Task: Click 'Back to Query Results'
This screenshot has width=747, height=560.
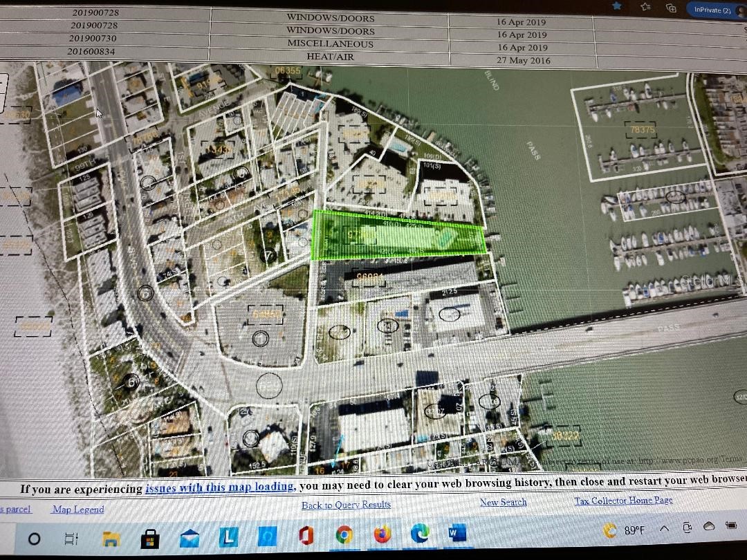Action: click(x=345, y=505)
